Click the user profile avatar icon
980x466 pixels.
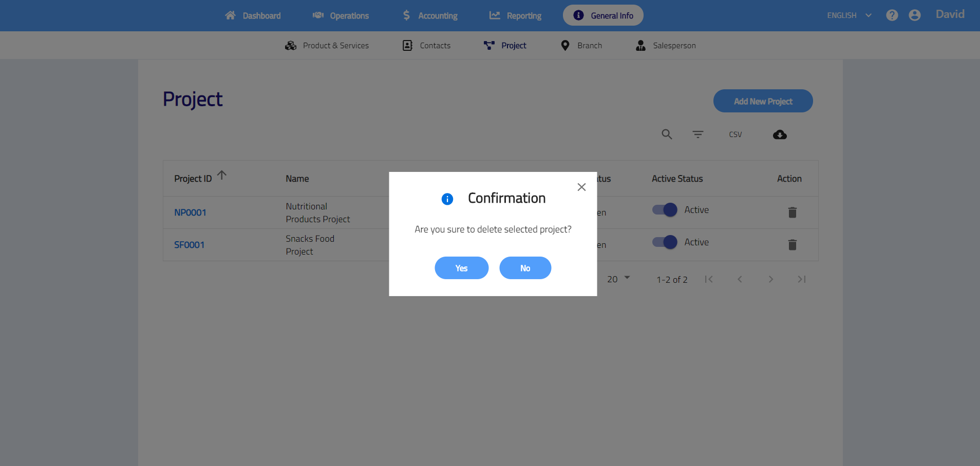pyautogui.click(x=915, y=15)
